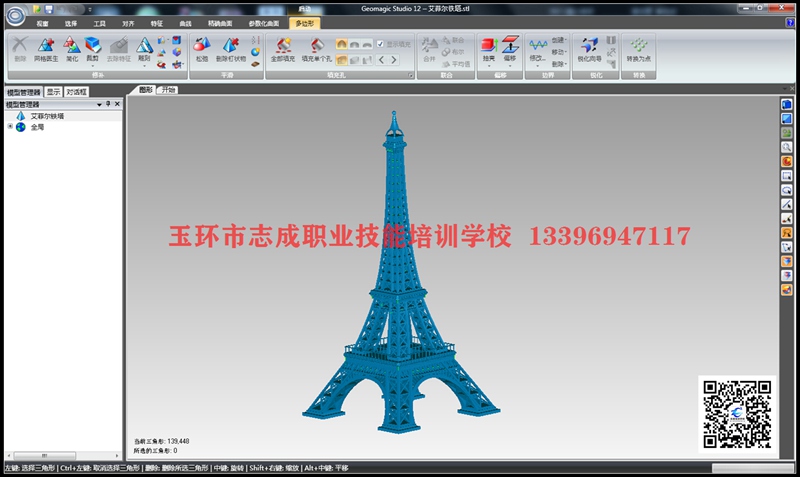The height and width of the screenshot is (477, 800).
Task: Open the 参数化曲面 ribbon tab
Action: tap(264, 23)
